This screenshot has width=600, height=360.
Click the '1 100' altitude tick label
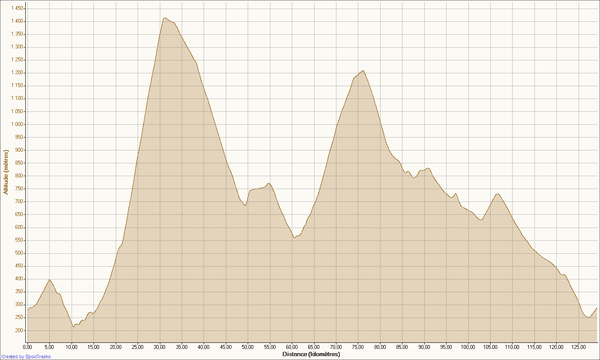click(x=17, y=98)
